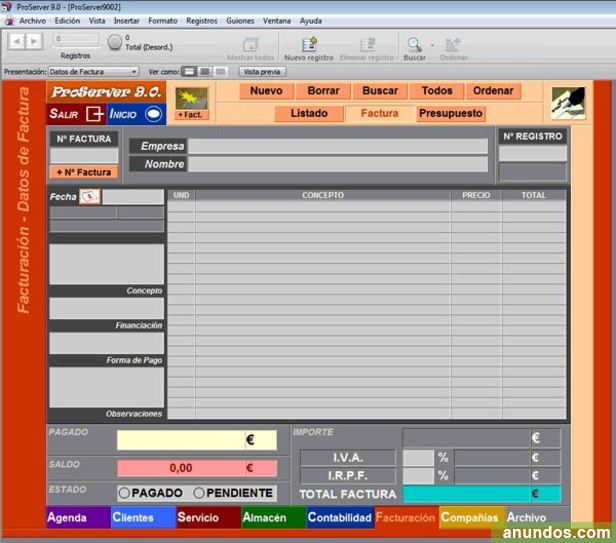This screenshot has width=616, height=543.
Task: Click the Vista previa button
Action: pyautogui.click(x=262, y=72)
